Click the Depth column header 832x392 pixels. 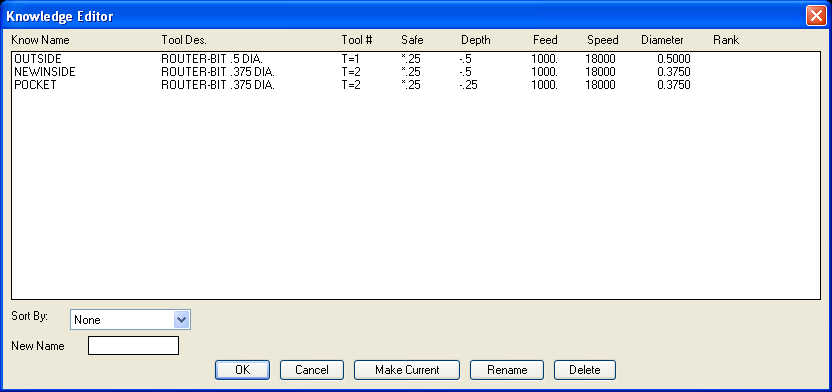[x=476, y=40]
